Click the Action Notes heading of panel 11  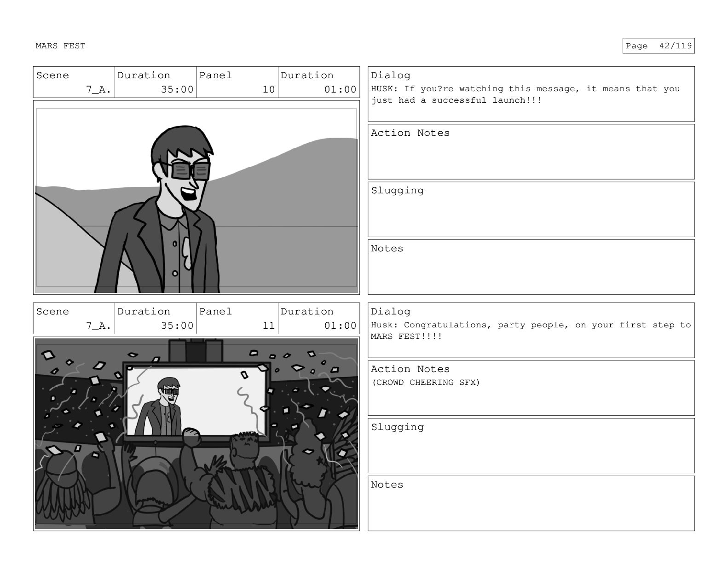[x=410, y=369]
